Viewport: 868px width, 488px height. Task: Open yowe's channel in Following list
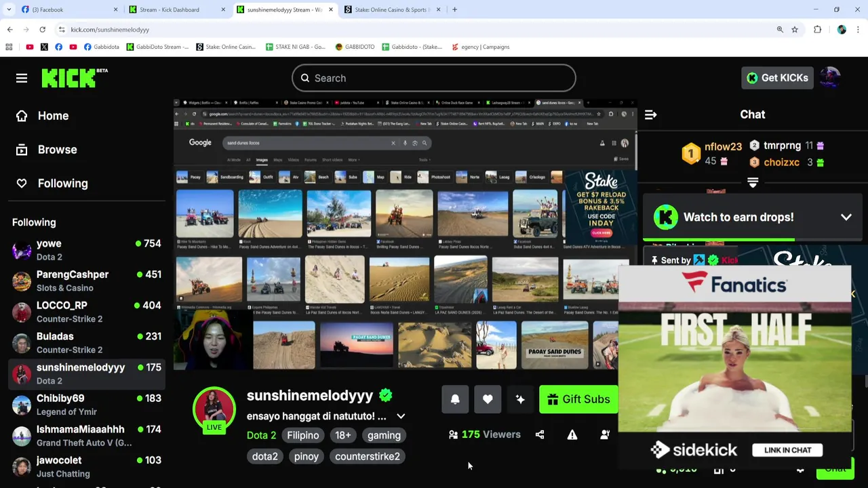(87, 250)
